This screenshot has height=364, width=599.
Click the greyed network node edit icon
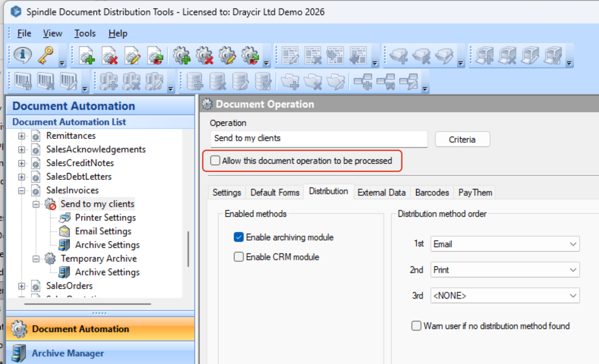[408, 81]
